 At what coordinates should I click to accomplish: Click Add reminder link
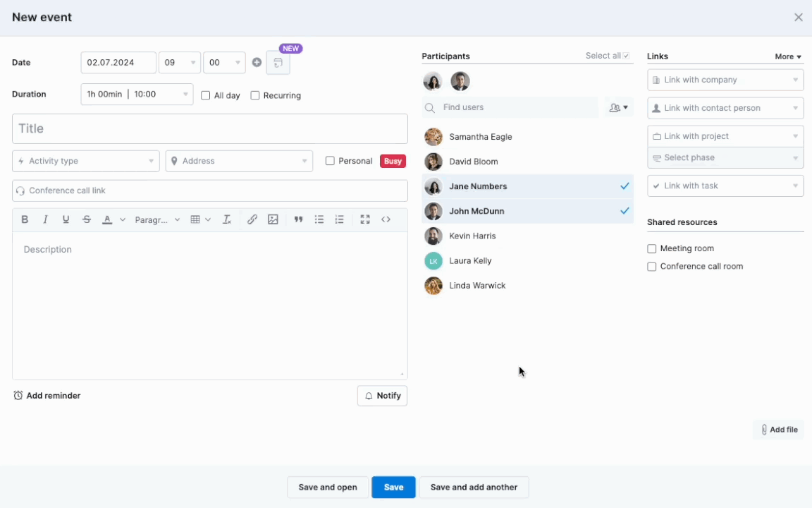click(x=47, y=396)
